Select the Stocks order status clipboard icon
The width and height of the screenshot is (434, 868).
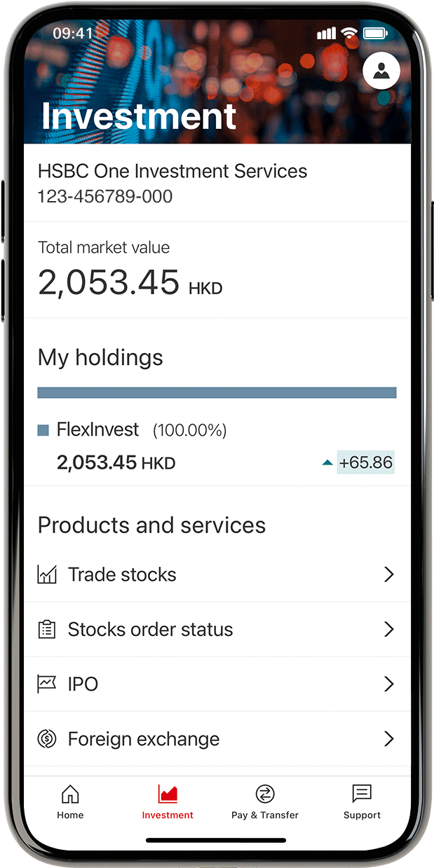pos(46,629)
